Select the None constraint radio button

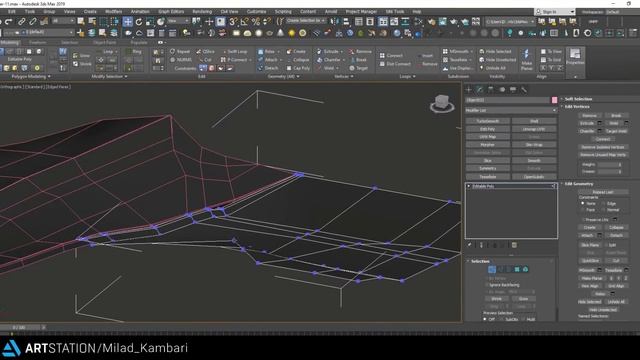[583, 203]
